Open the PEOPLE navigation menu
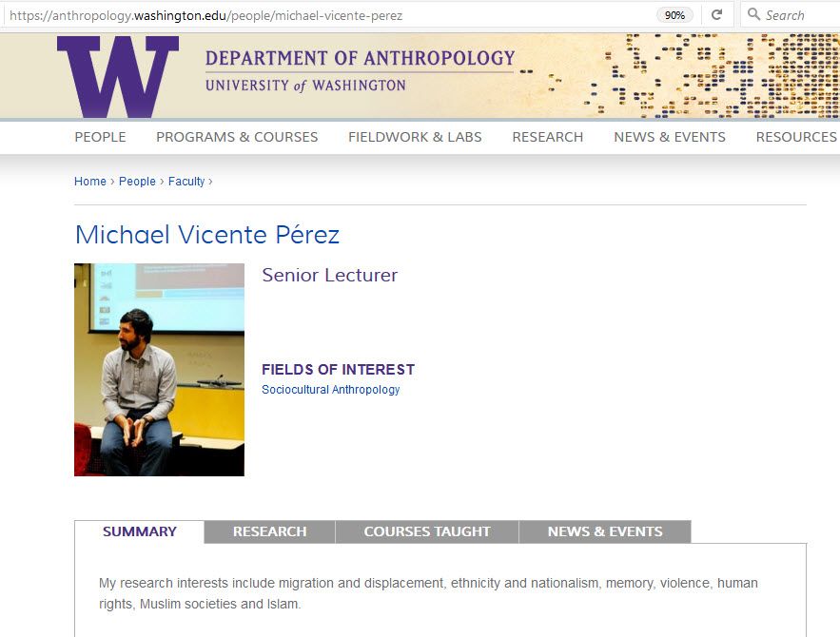The height and width of the screenshot is (637, 840). tap(100, 137)
